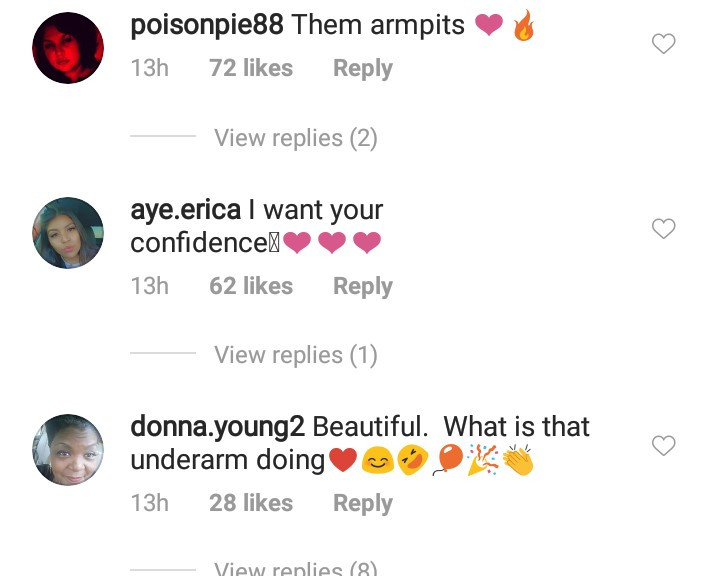View the 62 likes on aye.erica's comment
Screen dimensions: 720x576
pos(250,286)
